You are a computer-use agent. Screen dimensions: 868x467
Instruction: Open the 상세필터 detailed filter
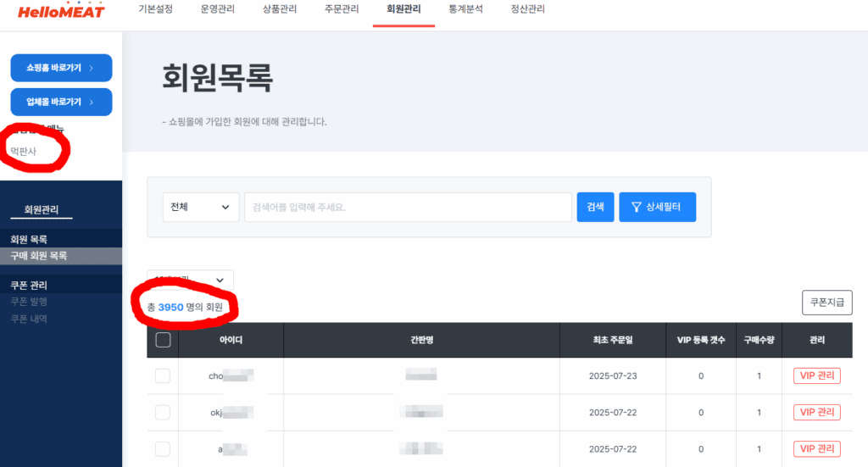pyautogui.click(x=657, y=207)
